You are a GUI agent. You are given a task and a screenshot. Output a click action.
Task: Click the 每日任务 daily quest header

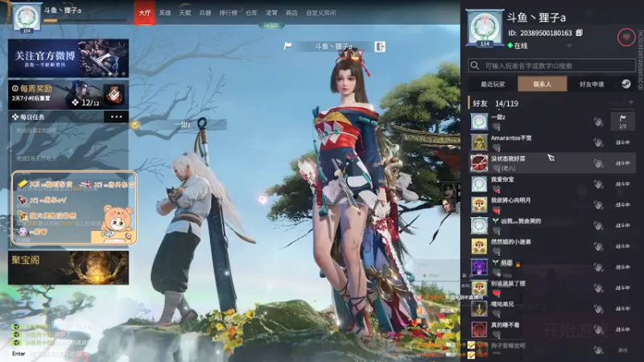tap(32, 117)
